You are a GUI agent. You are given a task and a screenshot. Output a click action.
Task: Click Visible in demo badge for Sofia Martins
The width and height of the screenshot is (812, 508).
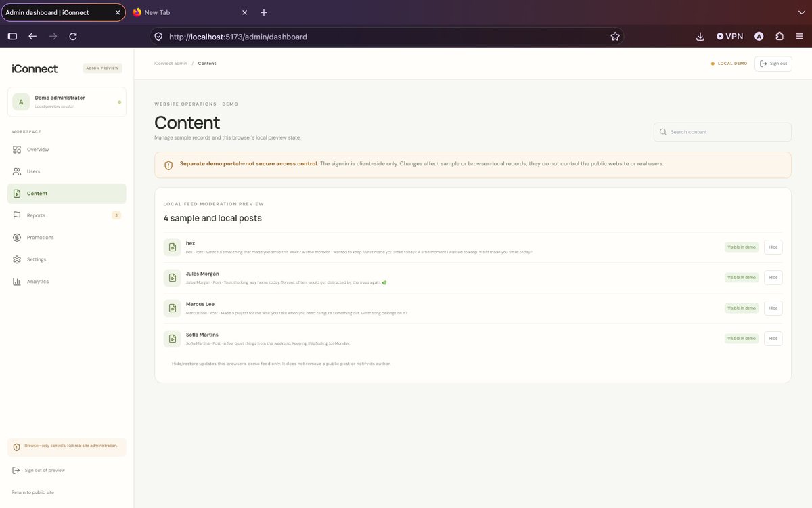coord(742,339)
